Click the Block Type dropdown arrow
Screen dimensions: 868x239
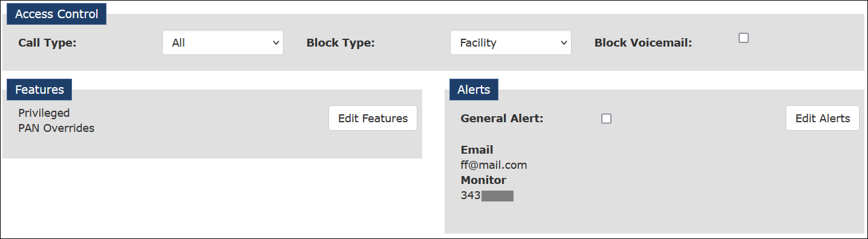click(564, 43)
